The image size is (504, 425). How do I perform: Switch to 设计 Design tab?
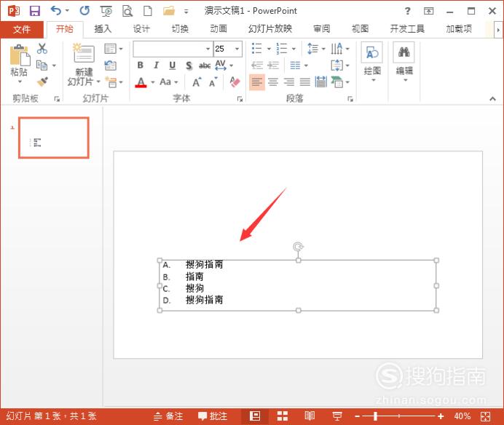(x=141, y=29)
